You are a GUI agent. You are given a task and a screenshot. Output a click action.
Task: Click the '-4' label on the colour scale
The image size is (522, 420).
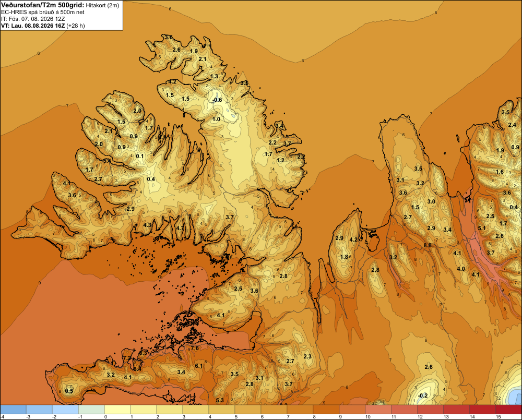coord(2,417)
